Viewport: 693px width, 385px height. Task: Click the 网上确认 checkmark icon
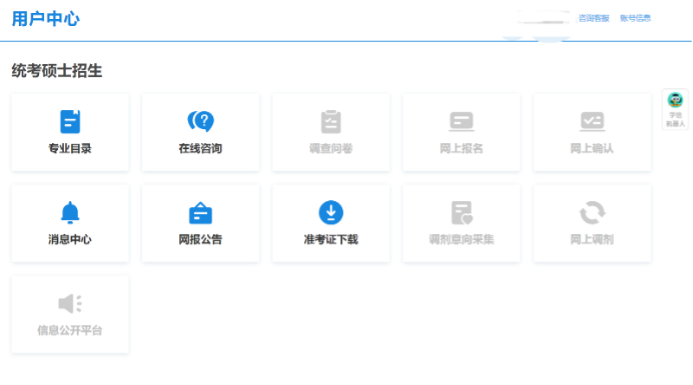coord(592,122)
